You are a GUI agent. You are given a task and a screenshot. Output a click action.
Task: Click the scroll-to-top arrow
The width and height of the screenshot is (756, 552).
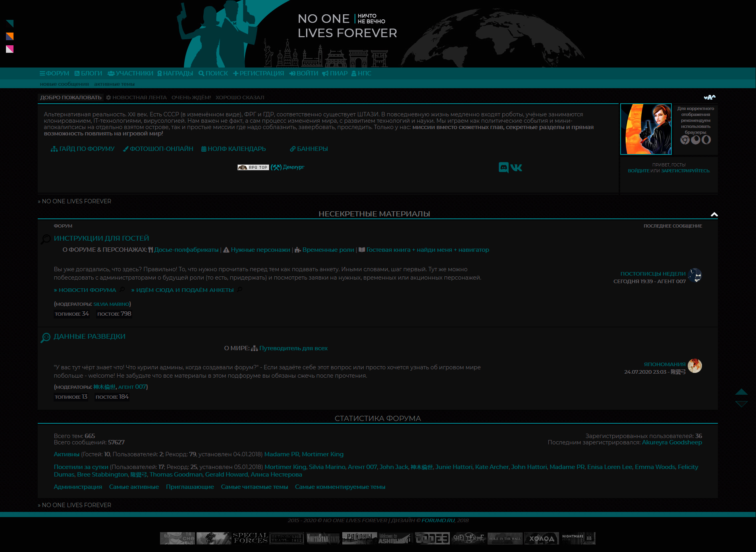coord(741,392)
